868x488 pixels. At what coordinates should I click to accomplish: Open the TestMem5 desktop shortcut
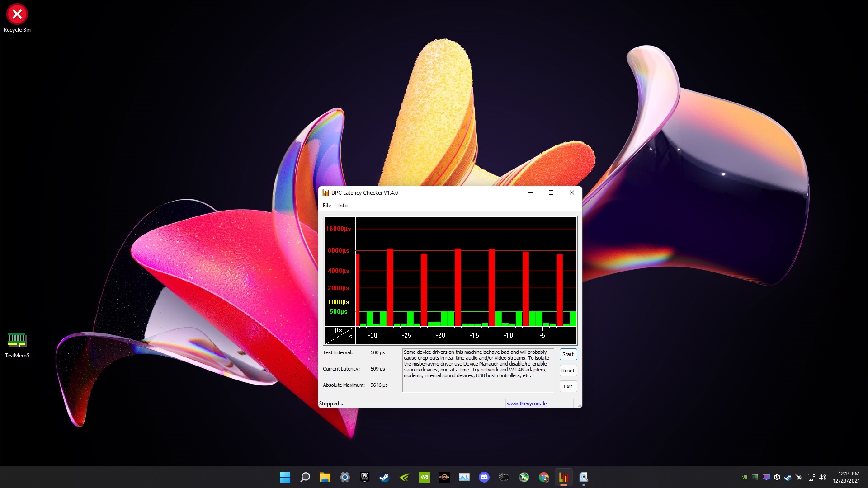(x=17, y=344)
